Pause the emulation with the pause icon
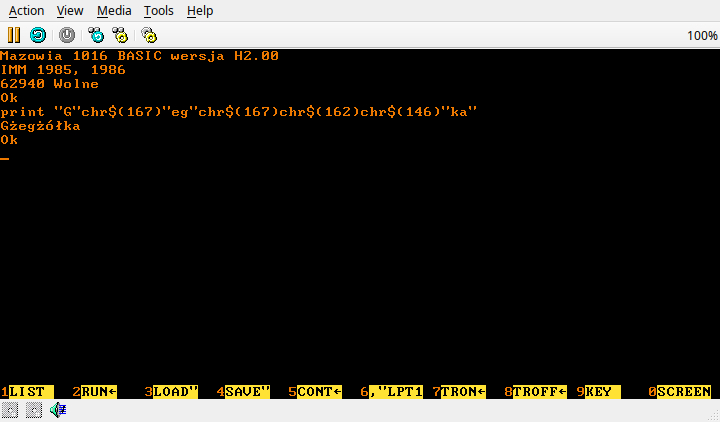720x422 pixels. [x=14, y=35]
